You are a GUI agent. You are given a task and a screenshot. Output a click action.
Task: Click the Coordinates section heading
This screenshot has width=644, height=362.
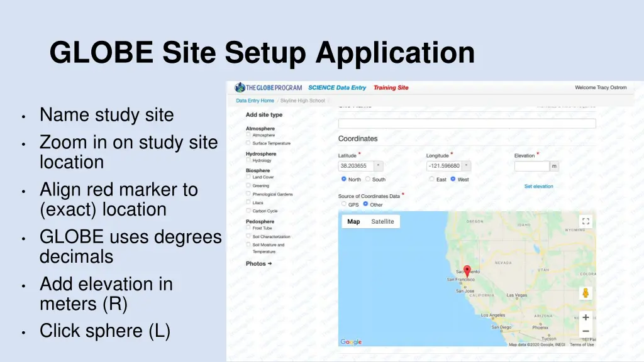(358, 139)
